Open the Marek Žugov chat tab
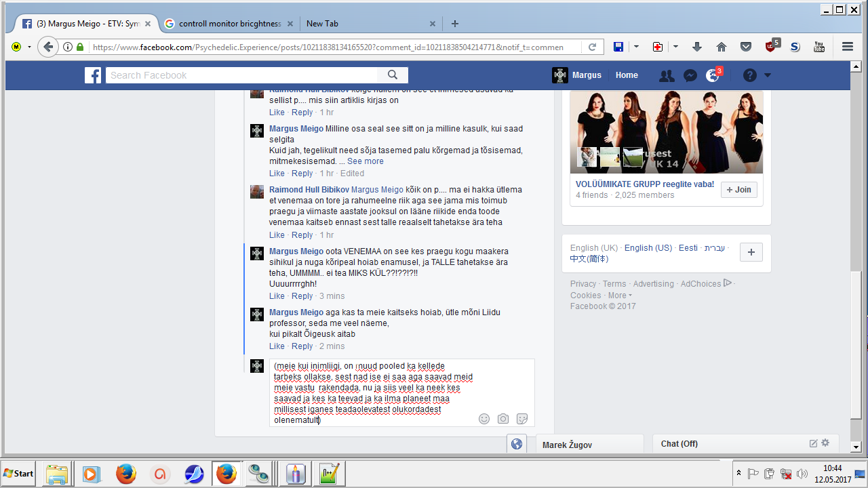868x488 pixels. pos(589,445)
